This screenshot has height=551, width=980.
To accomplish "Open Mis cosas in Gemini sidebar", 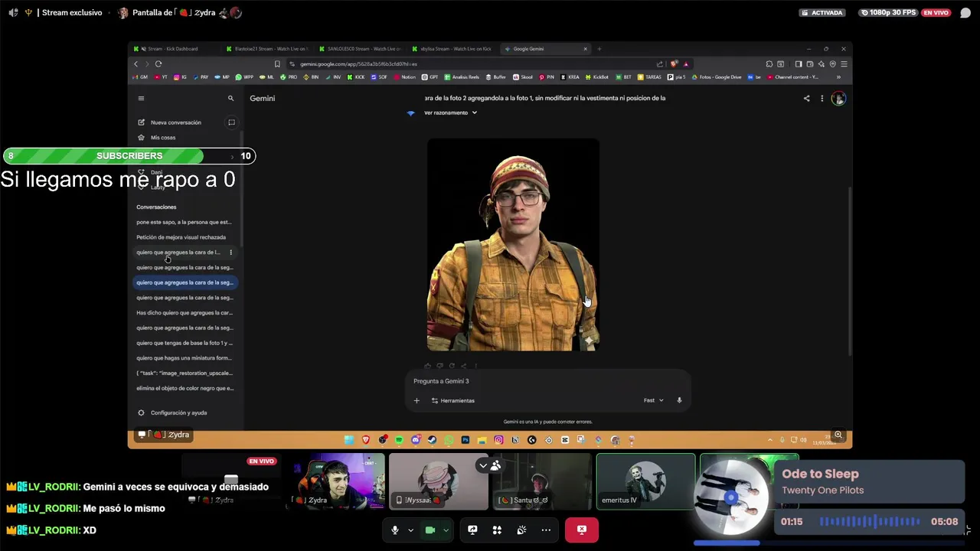I will pyautogui.click(x=163, y=138).
